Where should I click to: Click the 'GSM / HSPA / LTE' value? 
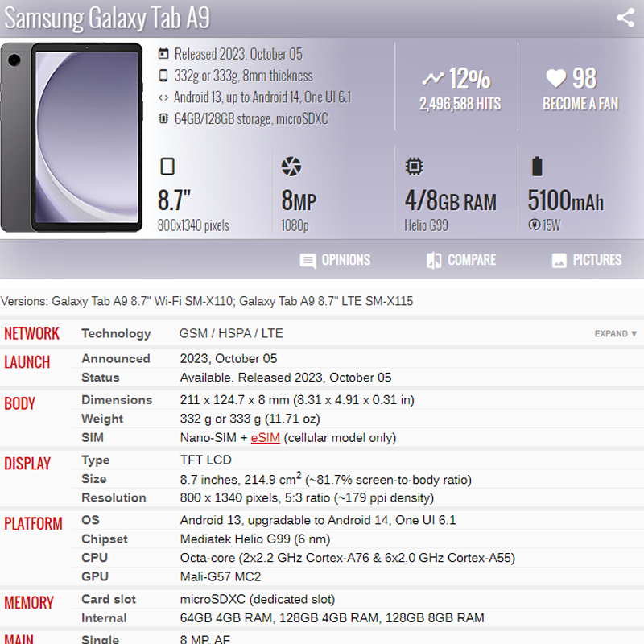(x=231, y=333)
